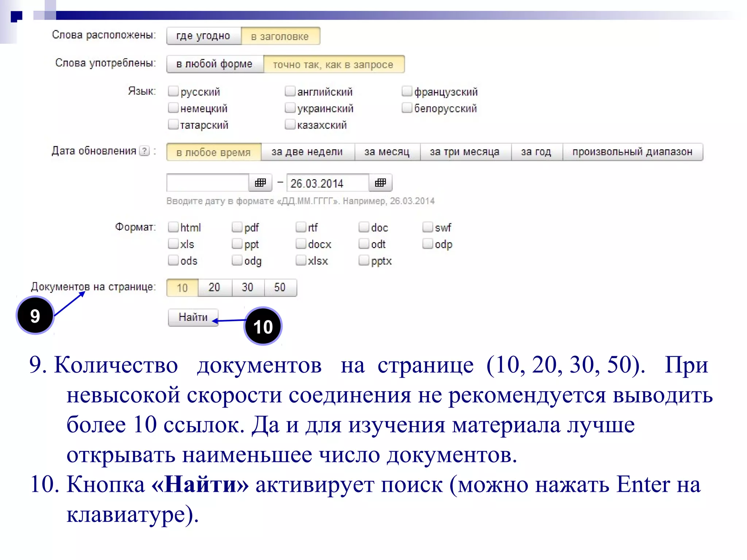The width and height of the screenshot is (747, 560).
Task: Choose 'в любой форме' word form option
Action: click(214, 64)
